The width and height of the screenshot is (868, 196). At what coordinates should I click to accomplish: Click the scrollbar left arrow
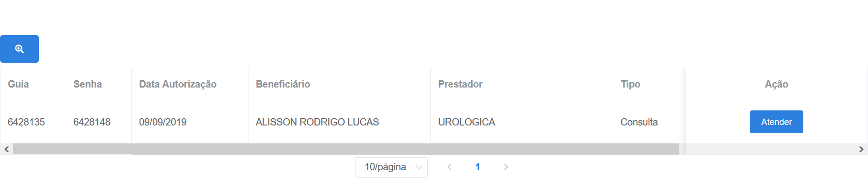click(6, 149)
